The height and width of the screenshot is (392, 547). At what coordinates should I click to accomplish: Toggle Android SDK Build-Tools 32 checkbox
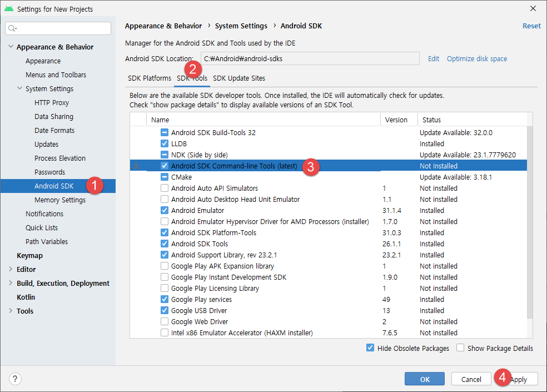coord(165,132)
